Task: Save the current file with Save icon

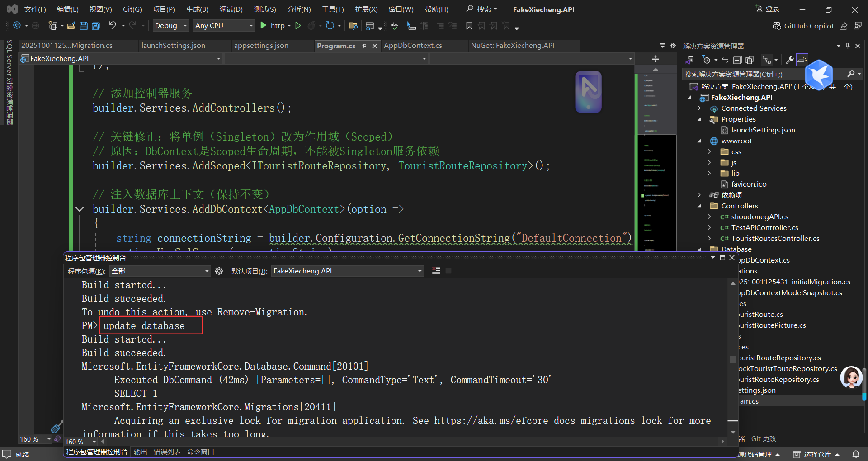Action: 84,26
